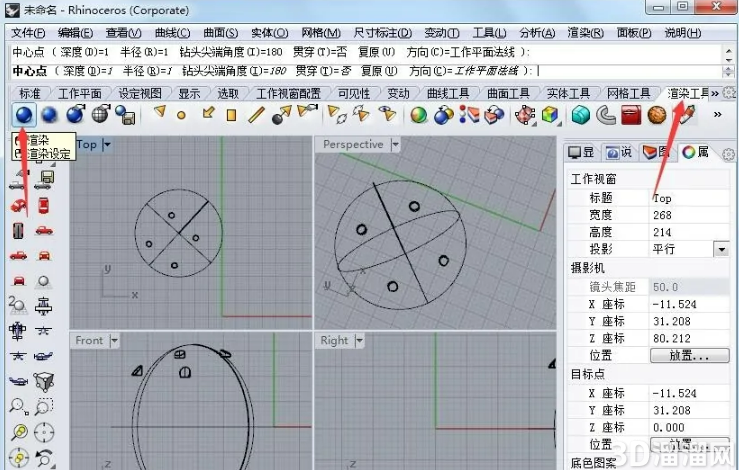Click the sphere with floppy disk icon
The image size is (739, 470).
click(126, 115)
